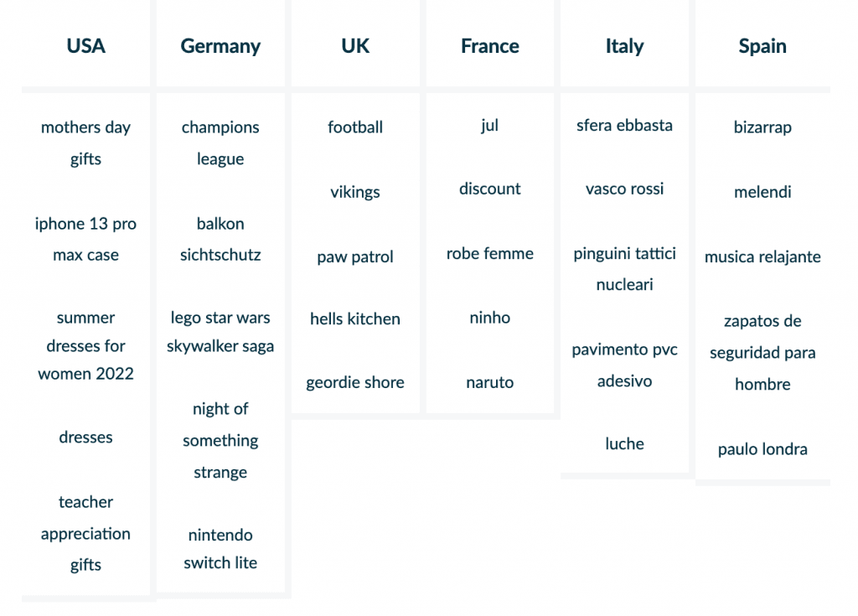
Task: Click the France column header
Action: [490, 46]
